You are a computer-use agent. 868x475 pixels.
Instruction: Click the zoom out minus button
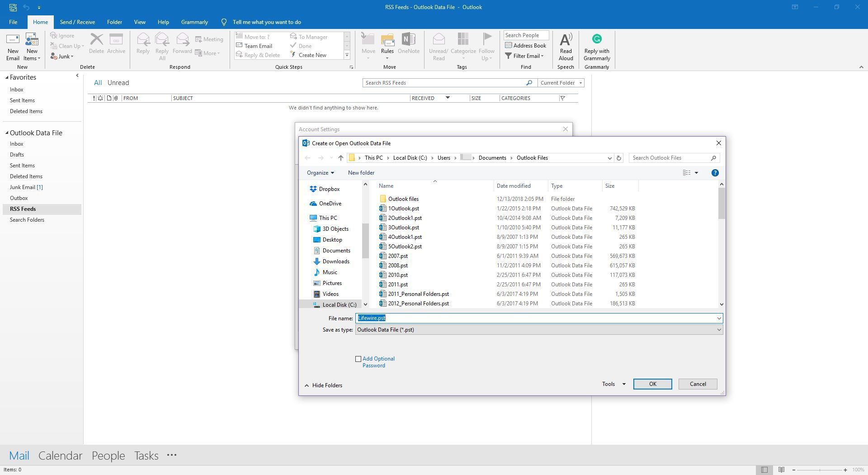tap(794, 470)
